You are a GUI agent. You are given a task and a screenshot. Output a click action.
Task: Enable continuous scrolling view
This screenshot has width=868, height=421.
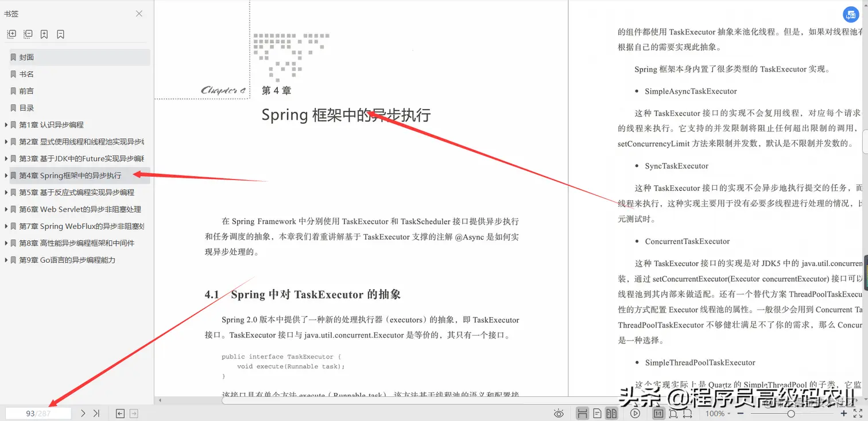click(x=582, y=414)
